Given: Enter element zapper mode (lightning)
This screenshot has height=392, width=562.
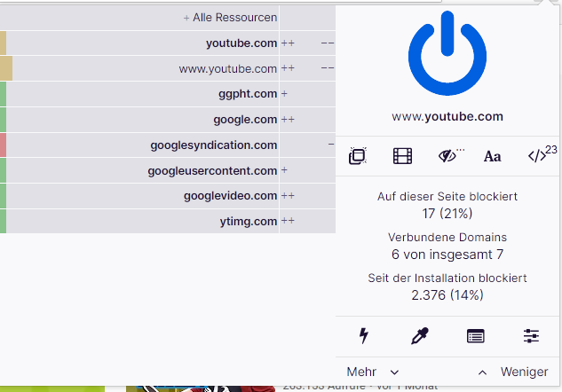Looking at the screenshot, I should (x=364, y=336).
